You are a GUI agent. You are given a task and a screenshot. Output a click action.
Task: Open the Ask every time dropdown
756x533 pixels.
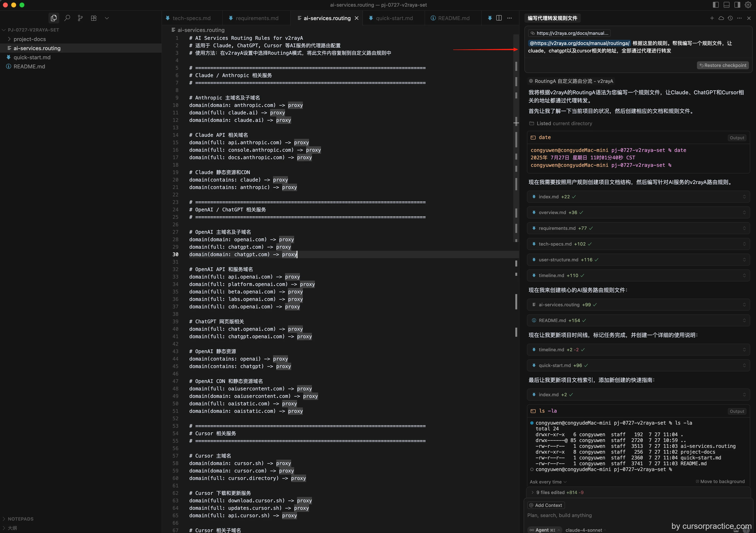(548, 482)
